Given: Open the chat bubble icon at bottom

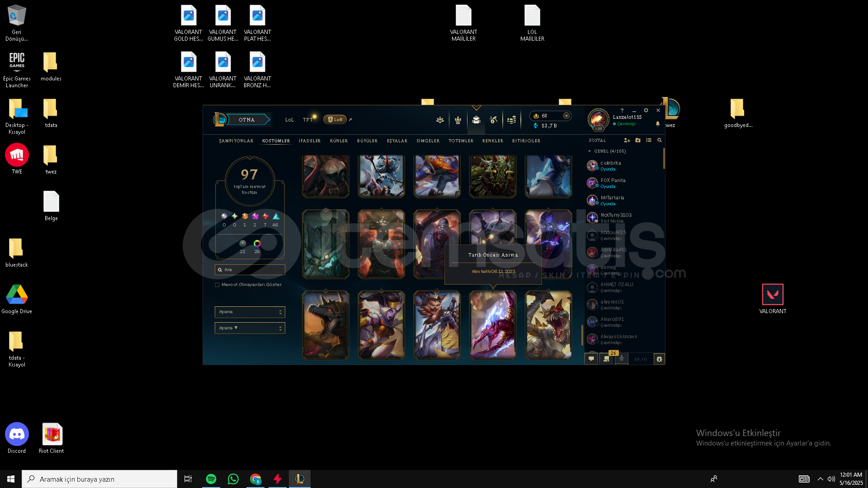Looking at the screenshot, I should pyautogui.click(x=591, y=359).
